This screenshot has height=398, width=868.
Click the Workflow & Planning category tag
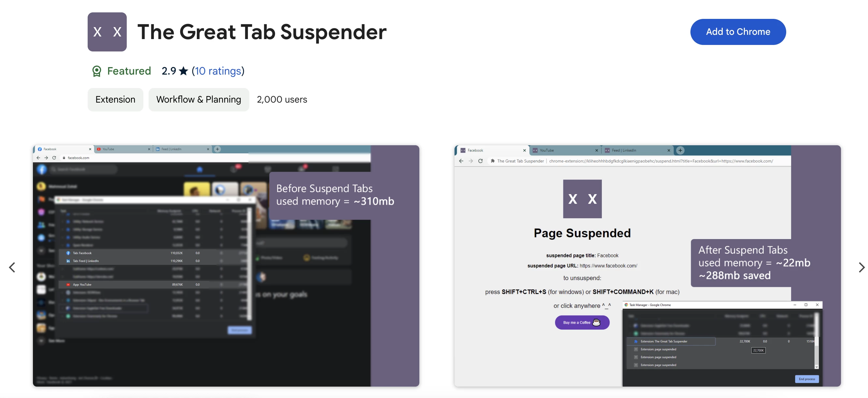(x=199, y=99)
